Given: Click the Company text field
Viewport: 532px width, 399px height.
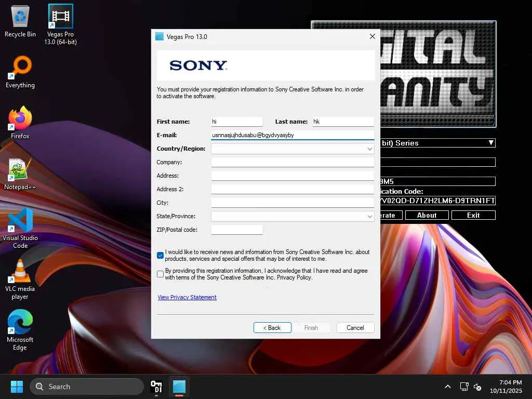Looking at the screenshot, I should point(292,162).
